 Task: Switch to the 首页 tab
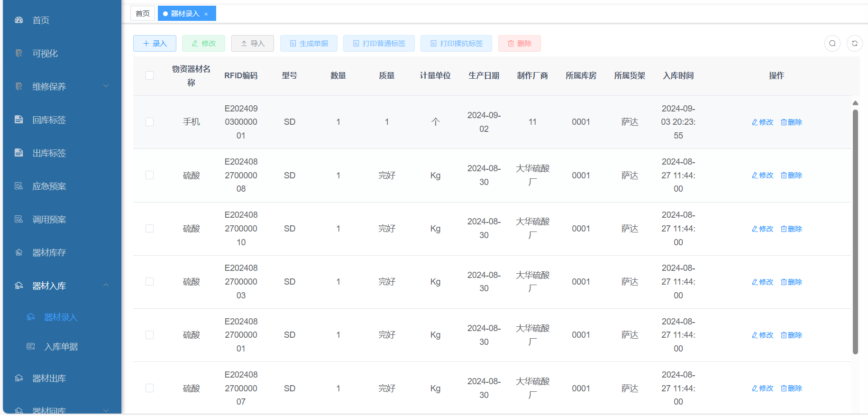coord(142,14)
